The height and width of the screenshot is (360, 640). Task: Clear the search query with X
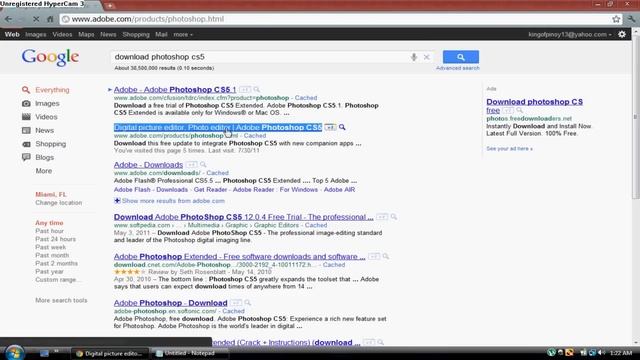click(x=427, y=57)
